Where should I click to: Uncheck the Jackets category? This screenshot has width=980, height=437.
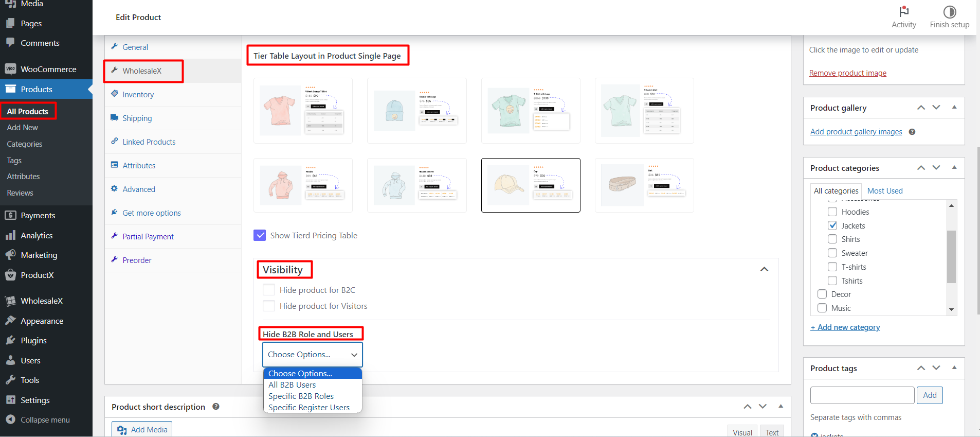tap(832, 225)
